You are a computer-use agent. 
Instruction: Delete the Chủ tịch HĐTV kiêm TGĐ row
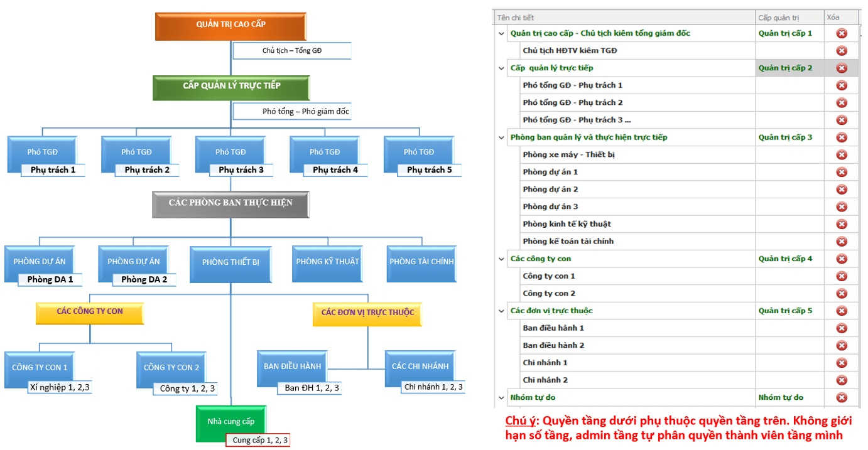(x=842, y=51)
